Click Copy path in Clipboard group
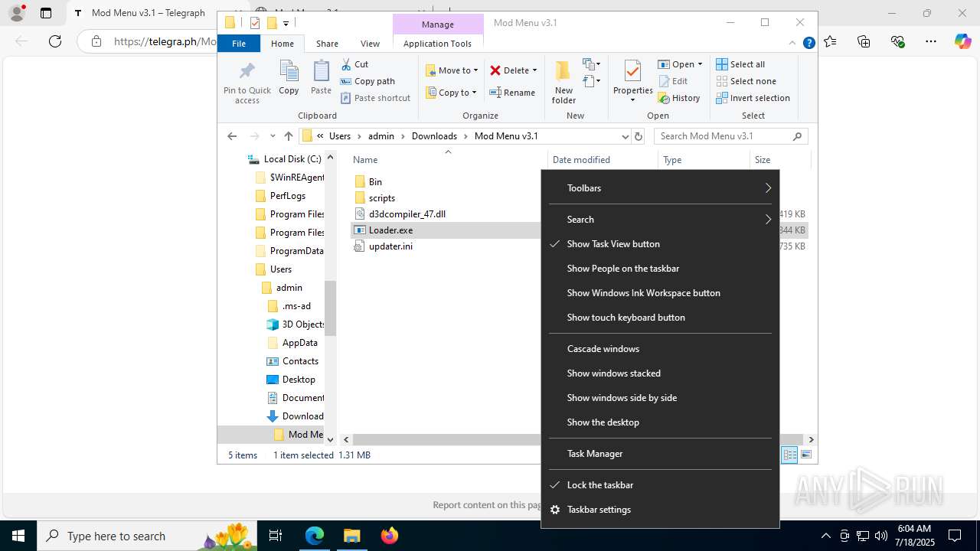This screenshot has height=551, width=980. 367,81
